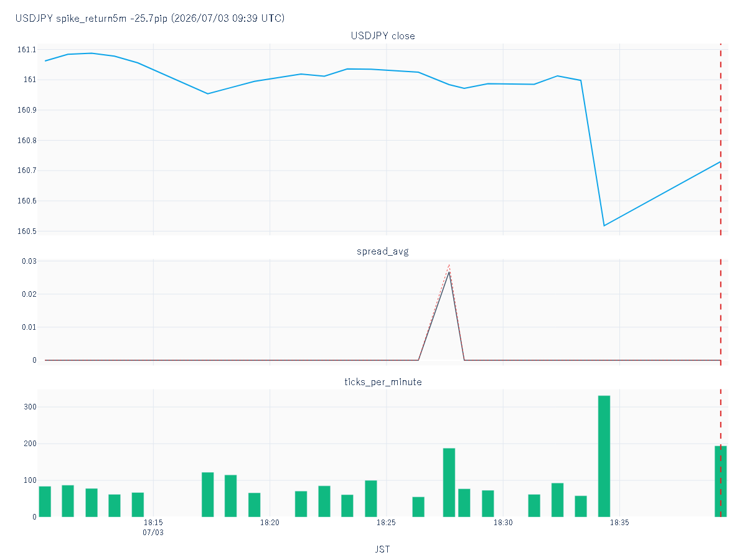This screenshot has width=747, height=560.
Task: Select the 18:25 time tick label
Action: tap(386, 523)
